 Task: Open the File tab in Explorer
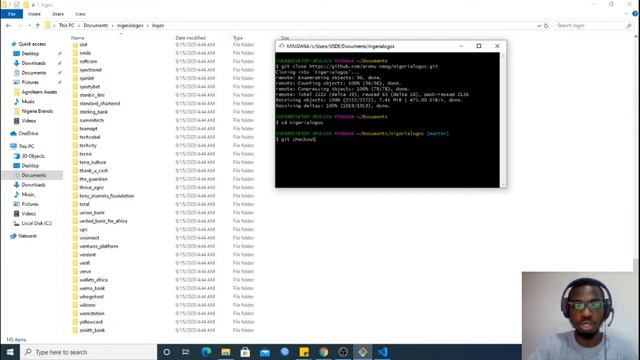point(11,14)
